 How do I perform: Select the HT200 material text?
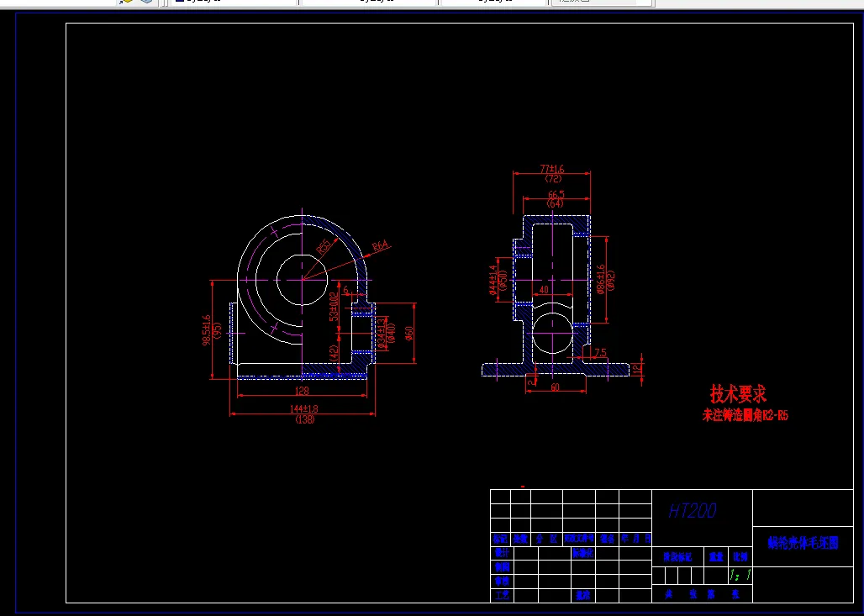692,511
